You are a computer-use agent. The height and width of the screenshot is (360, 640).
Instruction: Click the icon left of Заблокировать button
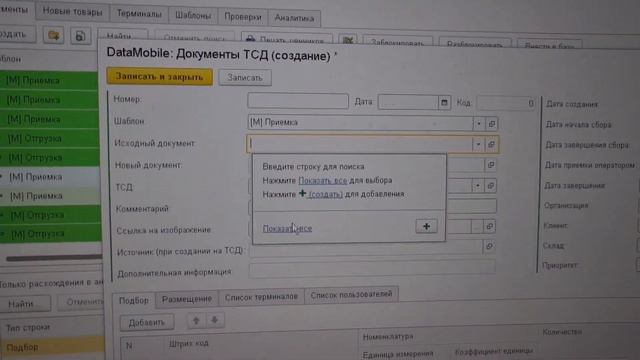347,40
